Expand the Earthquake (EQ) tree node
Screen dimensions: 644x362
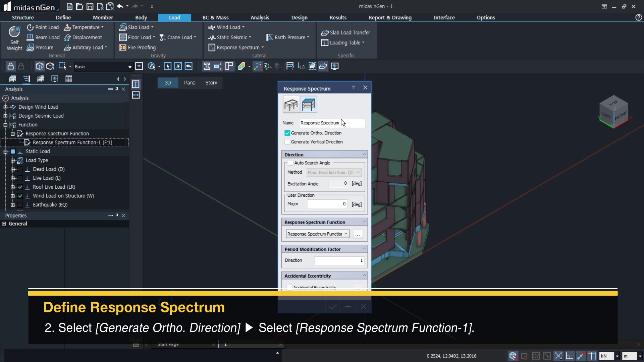pos(13,205)
